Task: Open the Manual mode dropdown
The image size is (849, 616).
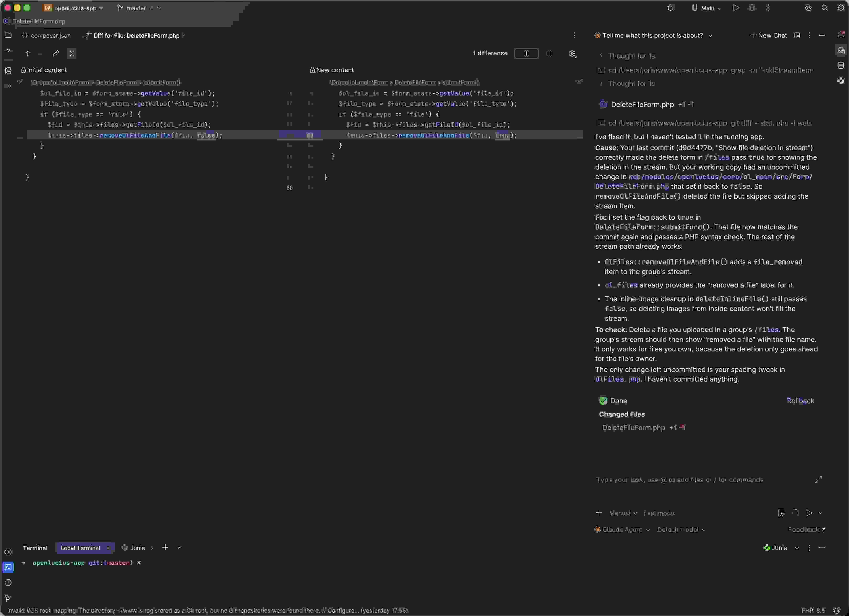Action: tap(623, 513)
